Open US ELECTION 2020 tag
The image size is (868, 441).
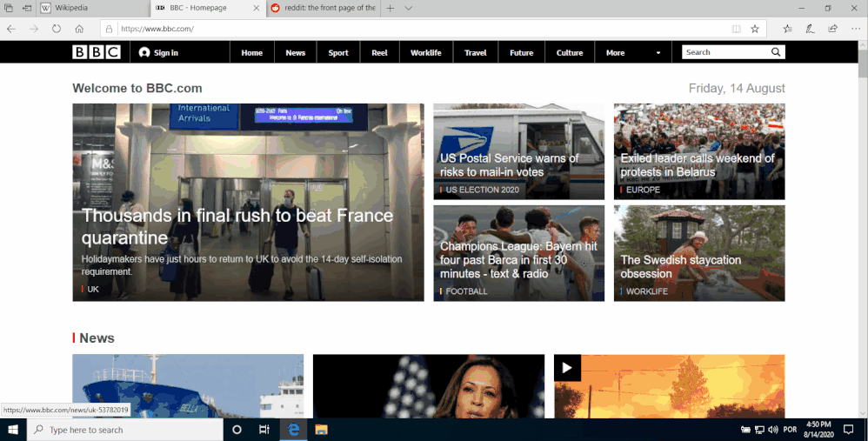[x=482, y=190]
